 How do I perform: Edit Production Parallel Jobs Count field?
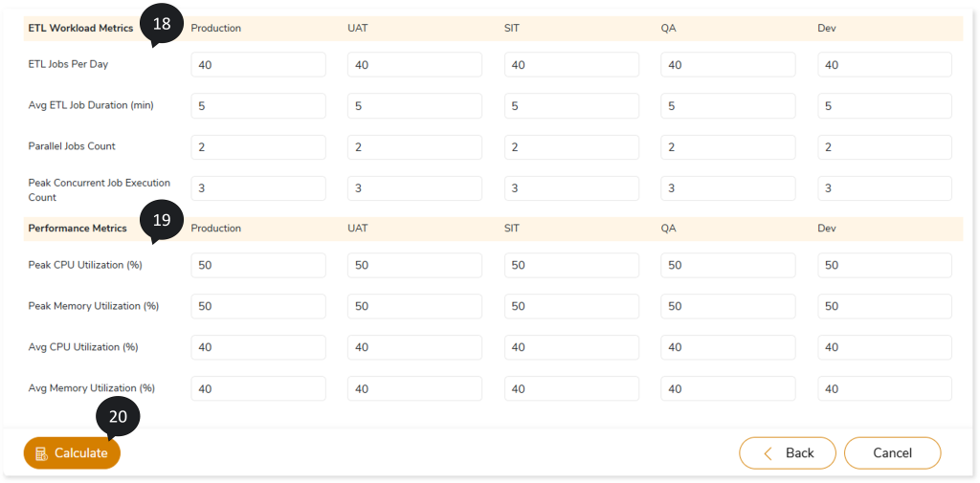[258, 147]
